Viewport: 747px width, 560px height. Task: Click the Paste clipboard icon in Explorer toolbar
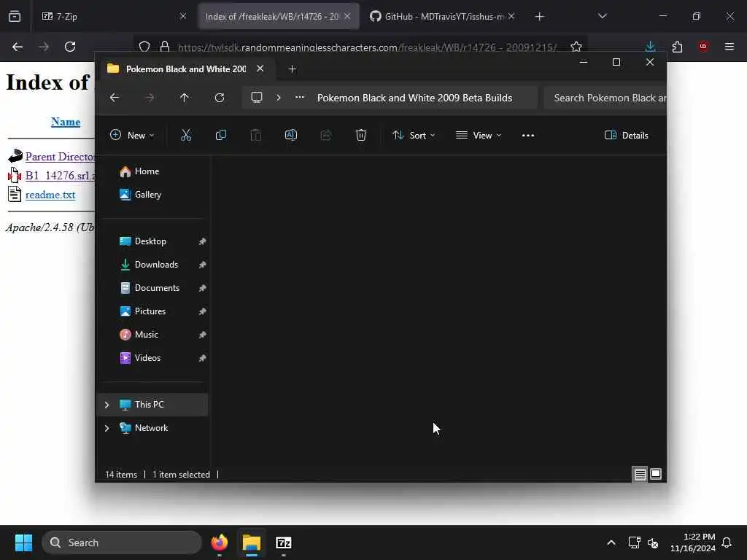point(256,135)
